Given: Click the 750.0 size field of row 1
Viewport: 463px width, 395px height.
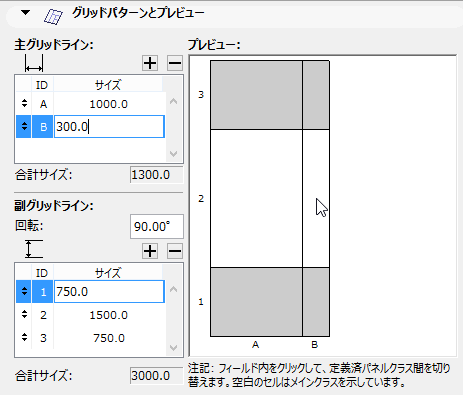Looking at the screenshot, I should click(109, 292).
